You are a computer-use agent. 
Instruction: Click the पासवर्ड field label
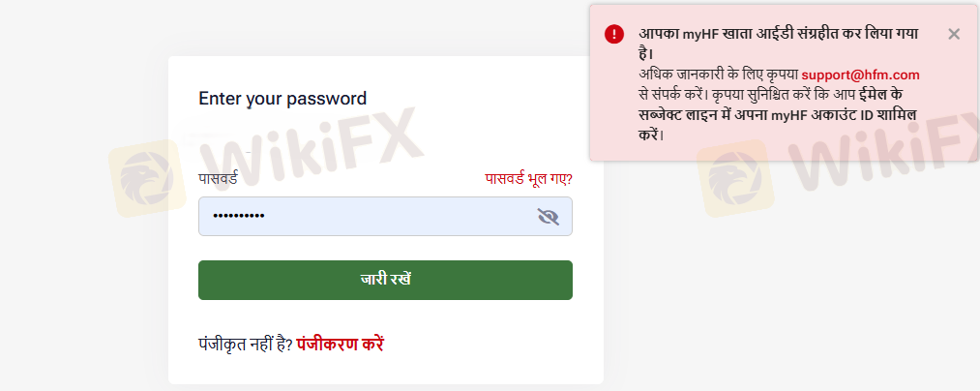(218, 178)
